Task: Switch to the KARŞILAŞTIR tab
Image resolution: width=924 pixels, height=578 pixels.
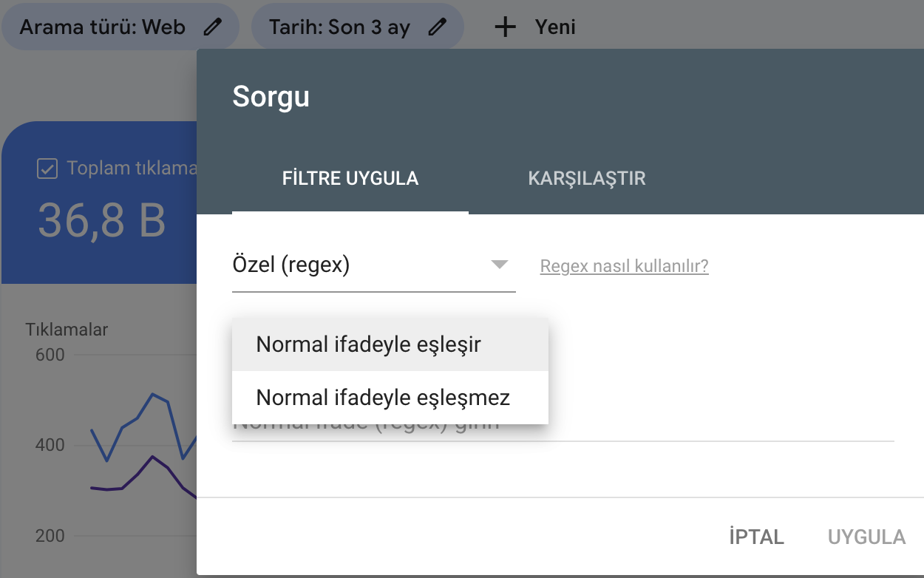Action: click(x=586, y=178)
